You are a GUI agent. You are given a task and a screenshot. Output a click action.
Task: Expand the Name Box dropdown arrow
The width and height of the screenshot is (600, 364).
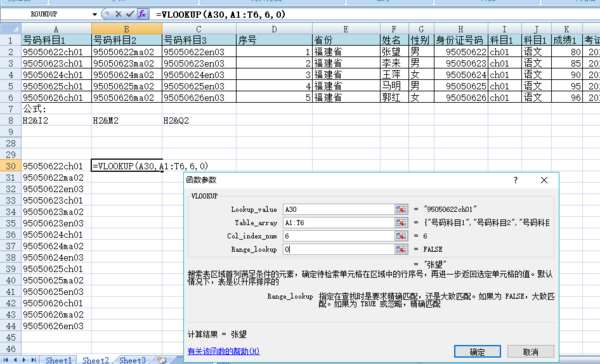(x=95, y=15)
